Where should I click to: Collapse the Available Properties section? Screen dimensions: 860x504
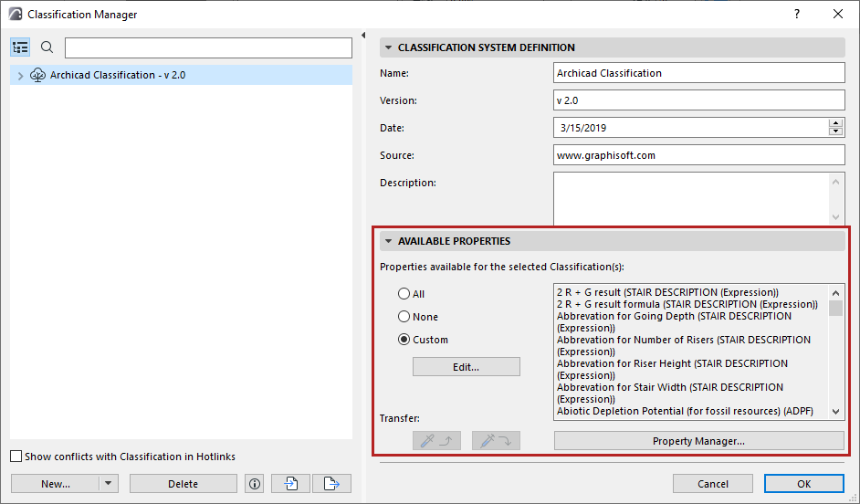tap(388, 241)
